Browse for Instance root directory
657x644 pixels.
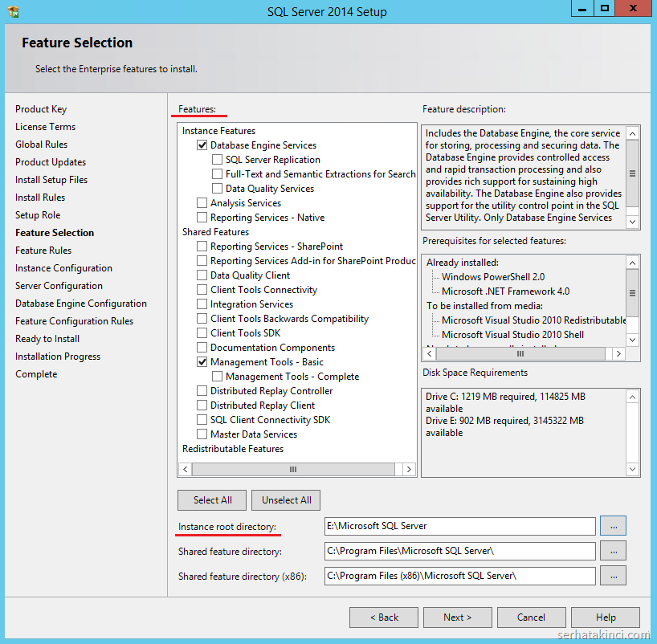click(613, 526)
